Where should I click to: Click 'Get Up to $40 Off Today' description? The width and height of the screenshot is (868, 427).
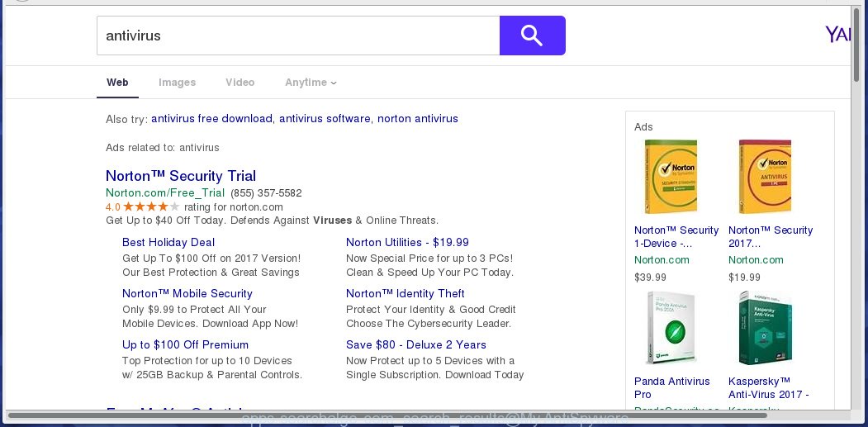click(x=272, y=221)
